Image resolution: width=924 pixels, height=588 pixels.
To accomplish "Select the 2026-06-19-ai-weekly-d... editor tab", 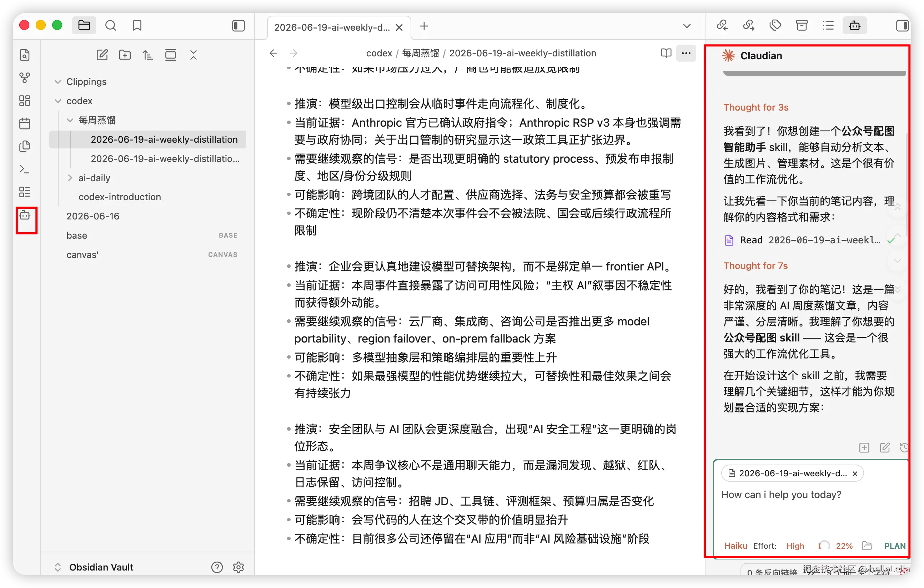I will coord(332,27).
